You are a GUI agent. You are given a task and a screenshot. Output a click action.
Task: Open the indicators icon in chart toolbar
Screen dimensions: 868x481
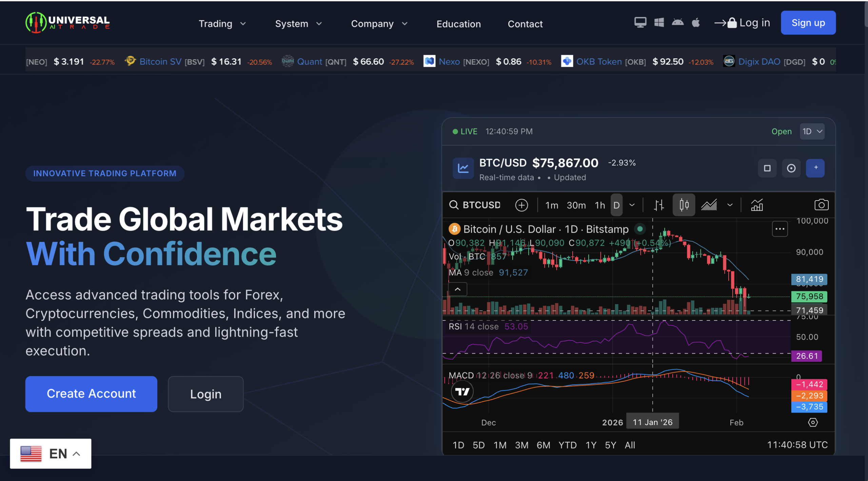tap(756, 205)
